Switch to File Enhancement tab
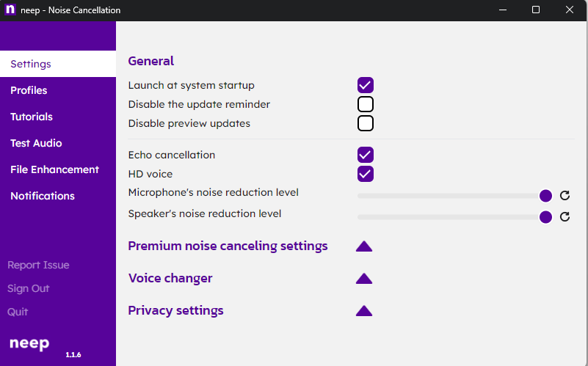 point(54,169)
